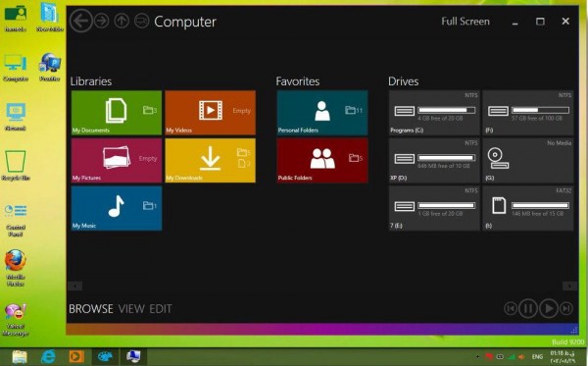The width and height of the screenshot is (588, 366).
Task: Pause media playback
Action: click(x=528, y=308)
